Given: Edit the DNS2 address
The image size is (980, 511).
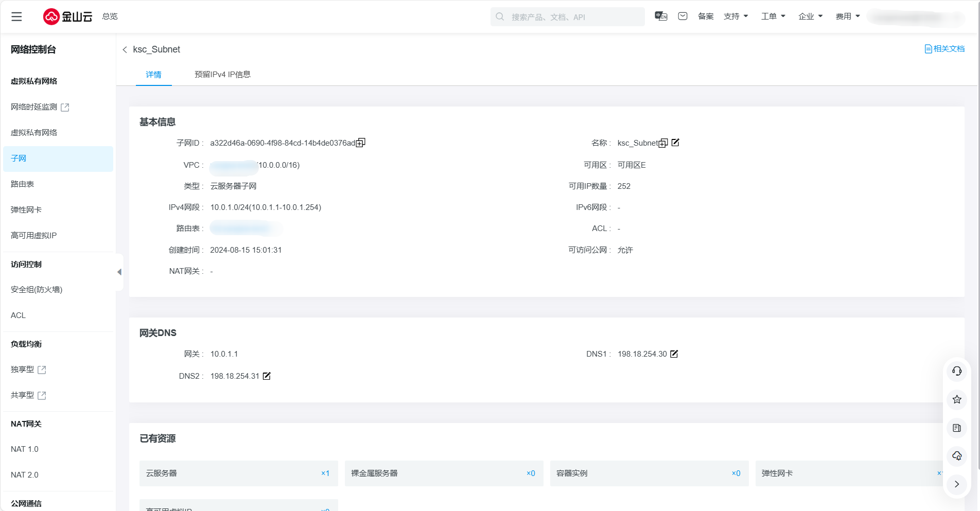Looking at the screenshot, I should tap(267, 376).
